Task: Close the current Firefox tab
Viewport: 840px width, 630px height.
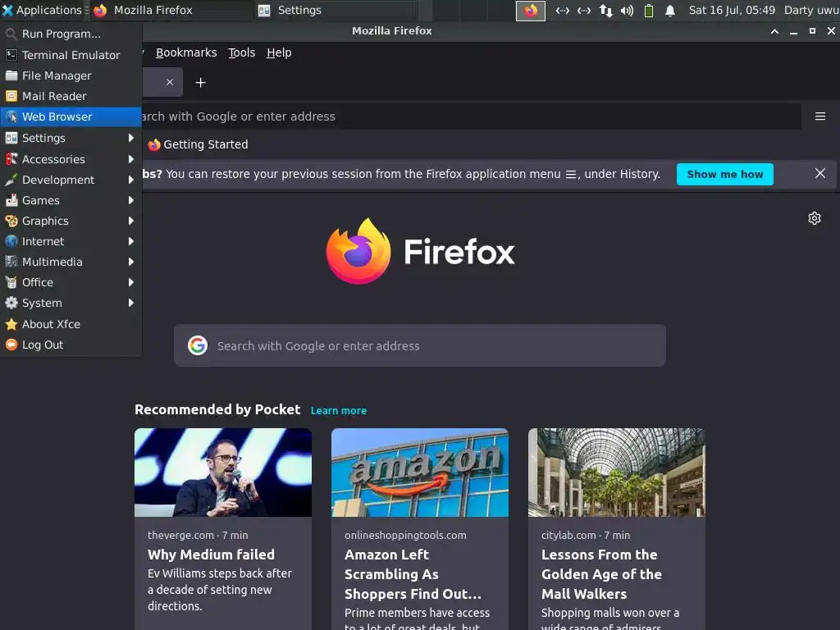Action: coord(169,82)
